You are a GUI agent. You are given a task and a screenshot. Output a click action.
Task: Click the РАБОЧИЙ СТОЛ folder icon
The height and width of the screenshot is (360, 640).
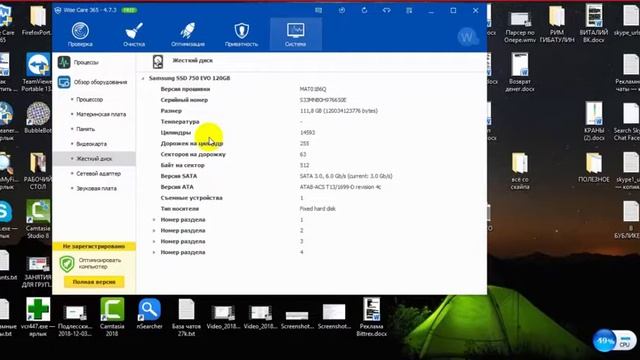click(x=38, y=171)
